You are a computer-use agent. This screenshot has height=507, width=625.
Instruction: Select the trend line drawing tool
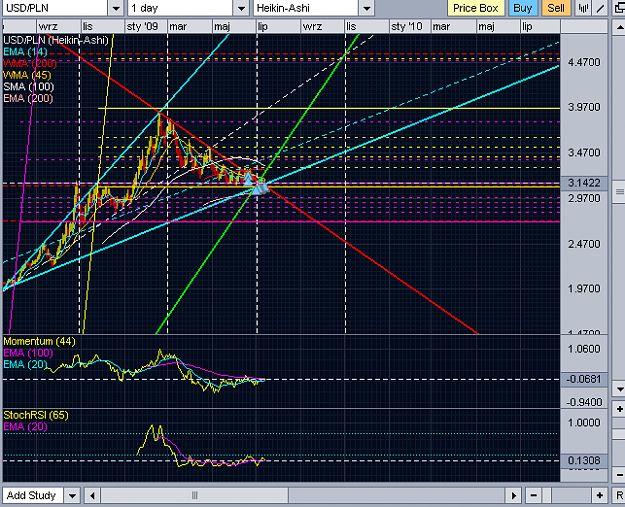600,8
